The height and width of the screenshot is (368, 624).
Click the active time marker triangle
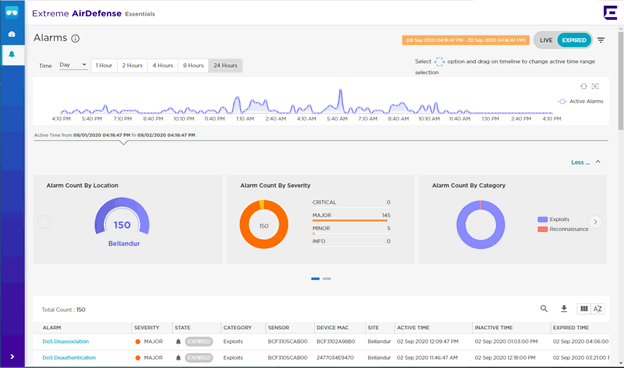point(124,142)
